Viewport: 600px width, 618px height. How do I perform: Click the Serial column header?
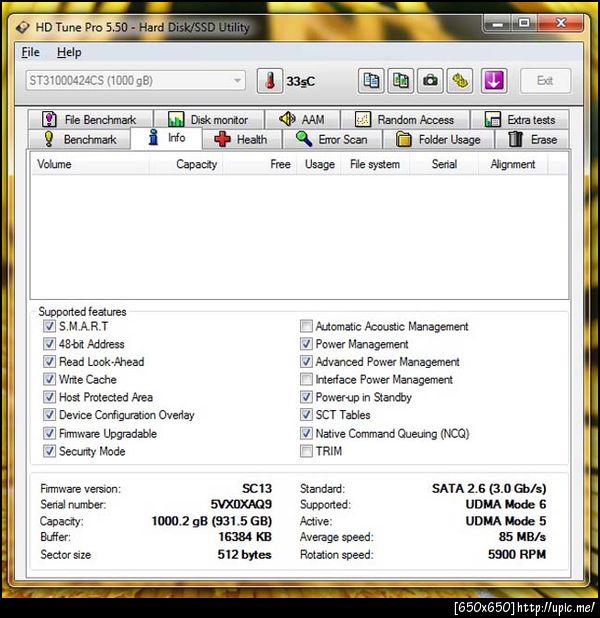pyautogui.click(x=444, y=164)
